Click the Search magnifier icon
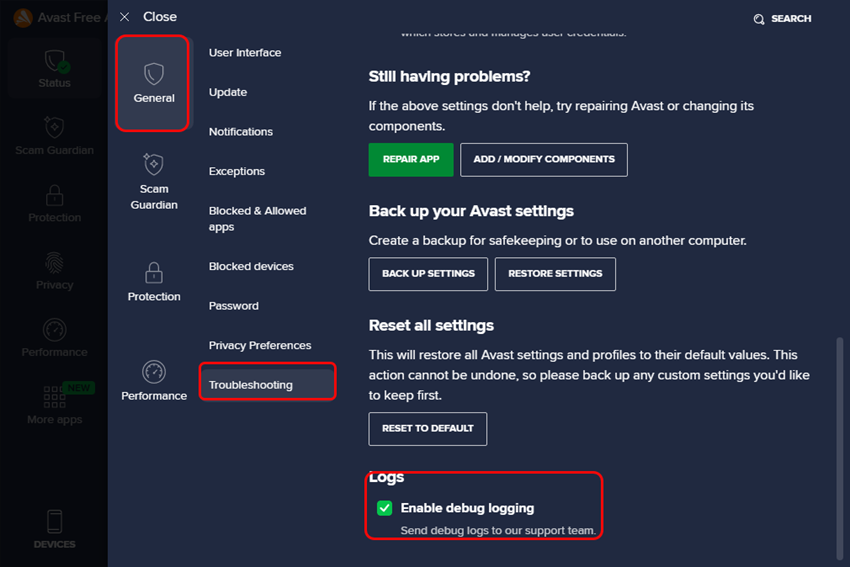The width and height of the screenshot is (850, 567). [759, 19]
